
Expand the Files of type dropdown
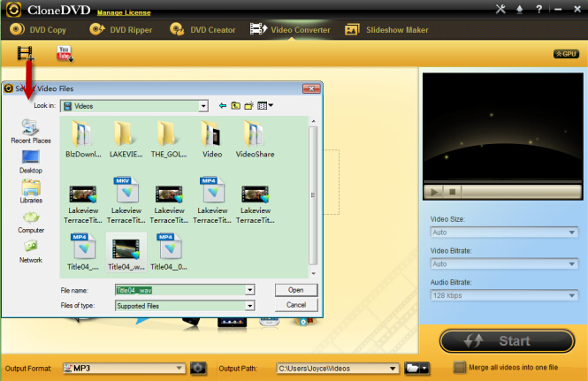249,306
